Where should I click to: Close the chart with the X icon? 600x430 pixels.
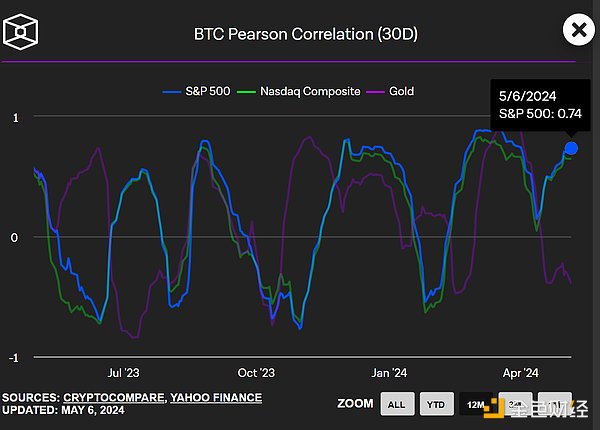[x=577, y=30]
